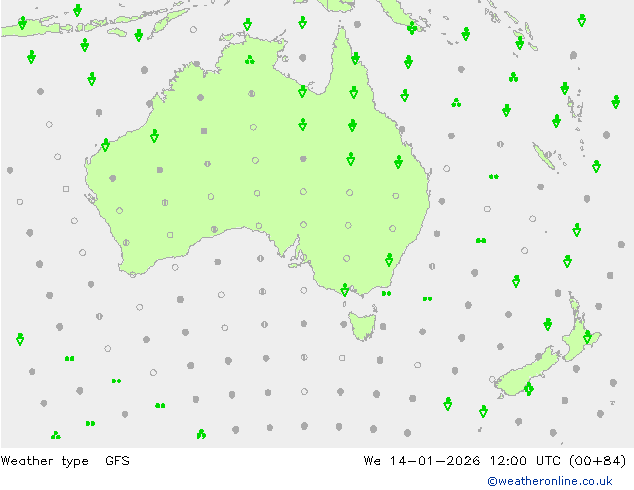Select the 'GFS' model text
634x490 pixels.
click(117, 460)
